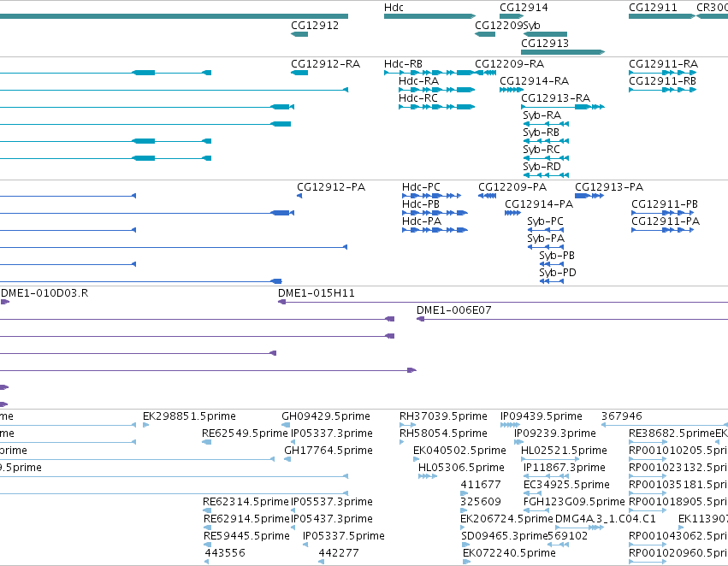Click the RE62549.5prime EST label
Viewport: 728px width, 566px height.
(x=246, y=433)
